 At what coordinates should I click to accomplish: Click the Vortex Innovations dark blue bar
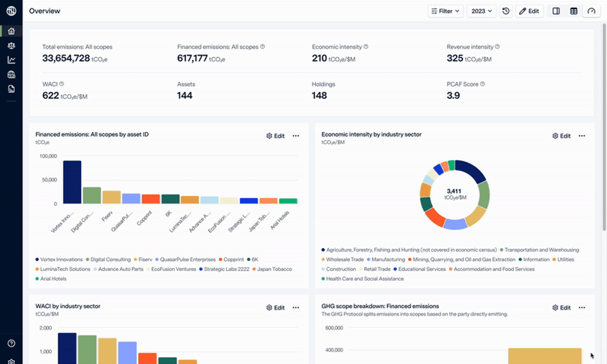72,182
